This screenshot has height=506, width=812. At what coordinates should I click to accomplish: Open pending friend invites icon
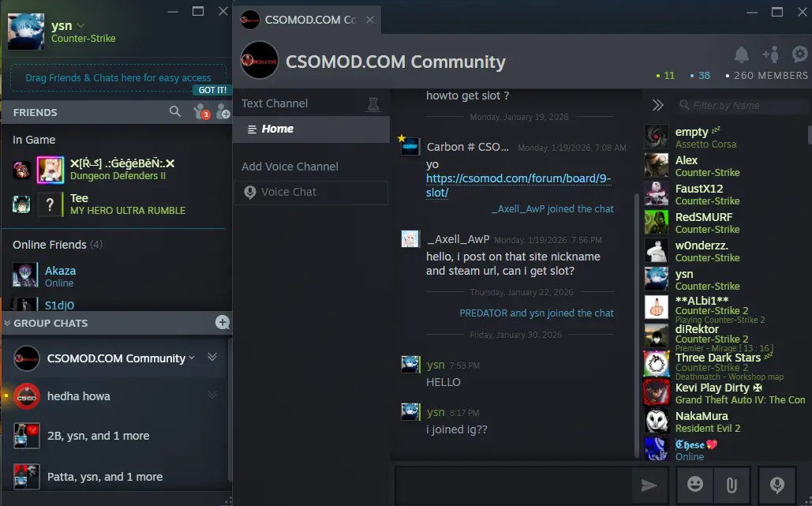(201, 112)
